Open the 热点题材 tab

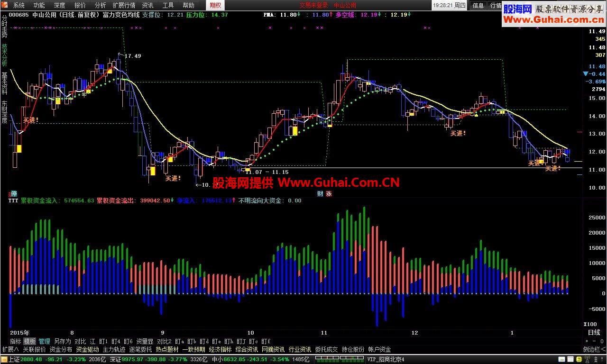tap(167, 349)
